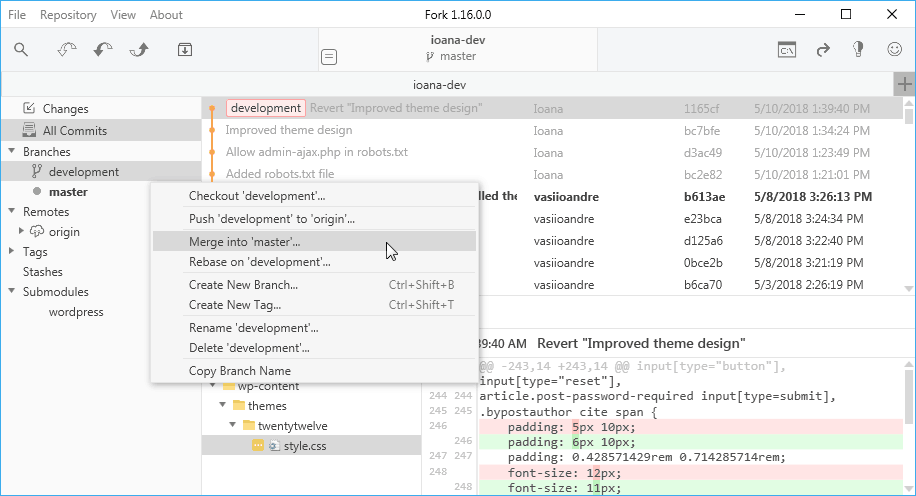Open the Repository menu
The width and height of the screenshot is (916, 496).
click(68, 15)
